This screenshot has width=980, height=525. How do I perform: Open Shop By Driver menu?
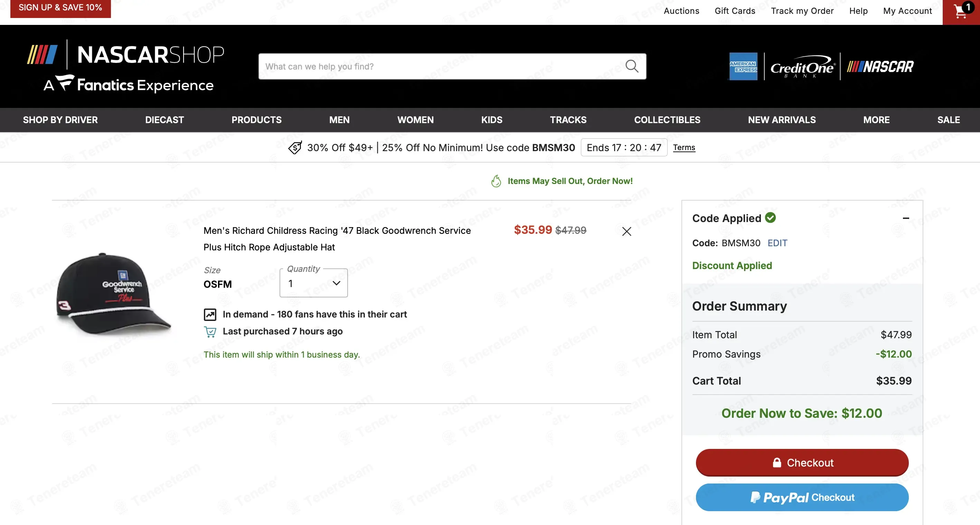pyautogui.click(x=60, y=120)
